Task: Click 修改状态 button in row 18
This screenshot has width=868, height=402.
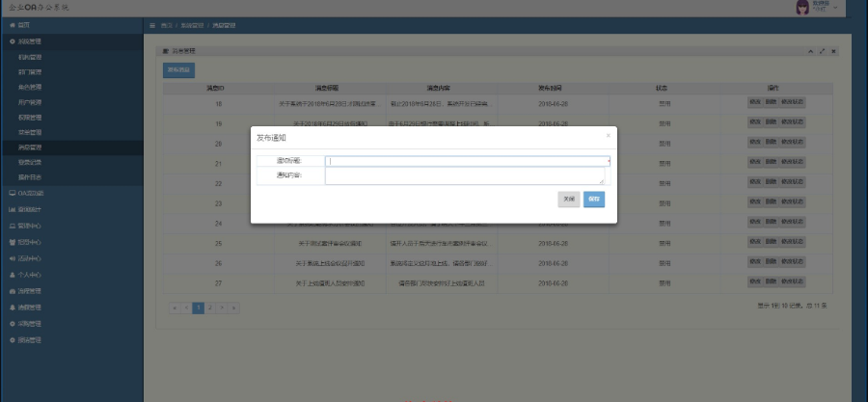Action: (792, 102)
